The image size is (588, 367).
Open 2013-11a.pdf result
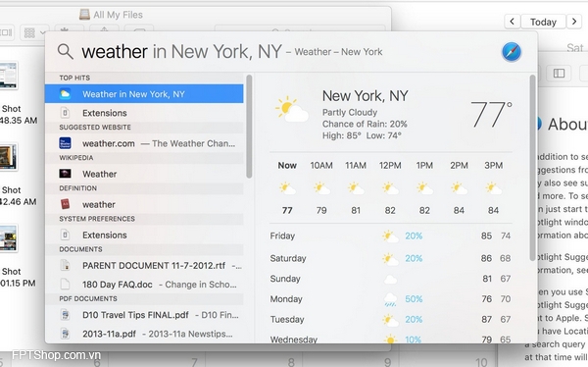[144, 334]
